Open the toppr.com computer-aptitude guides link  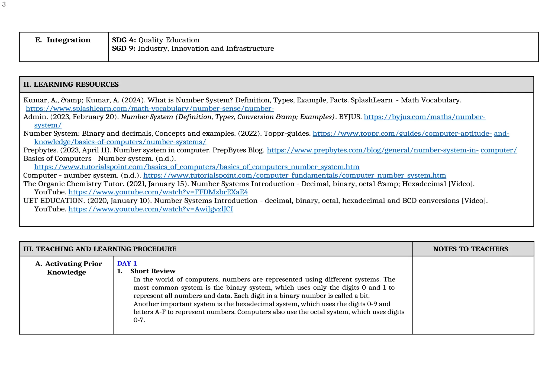tap(402, 133)
